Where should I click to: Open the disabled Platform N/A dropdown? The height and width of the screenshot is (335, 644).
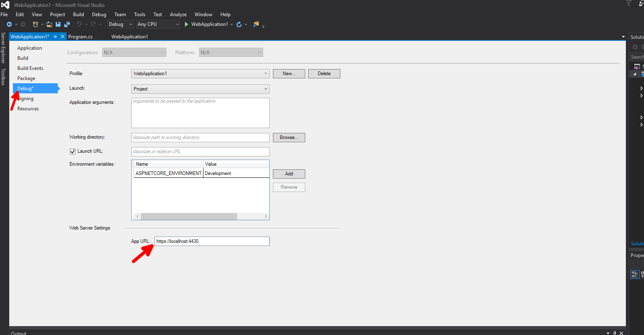click(231, 53)
